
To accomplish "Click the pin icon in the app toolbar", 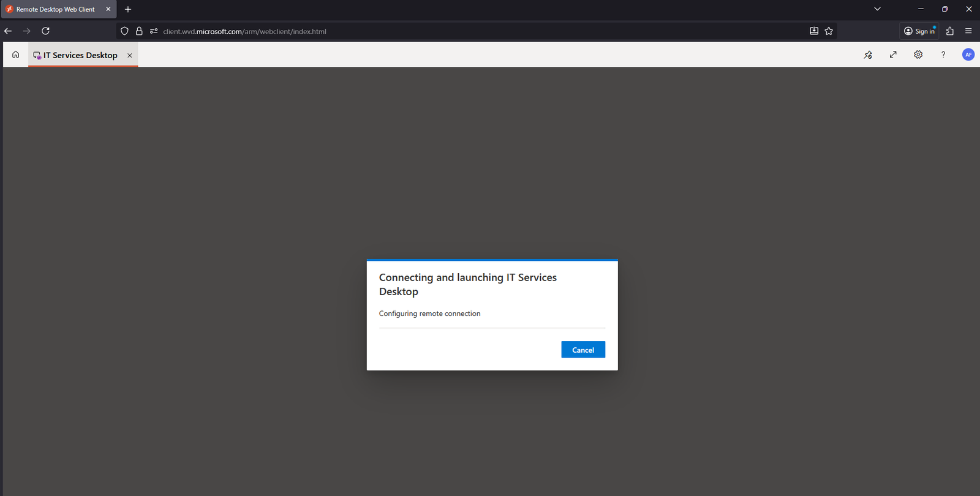I will click(868, 54).
